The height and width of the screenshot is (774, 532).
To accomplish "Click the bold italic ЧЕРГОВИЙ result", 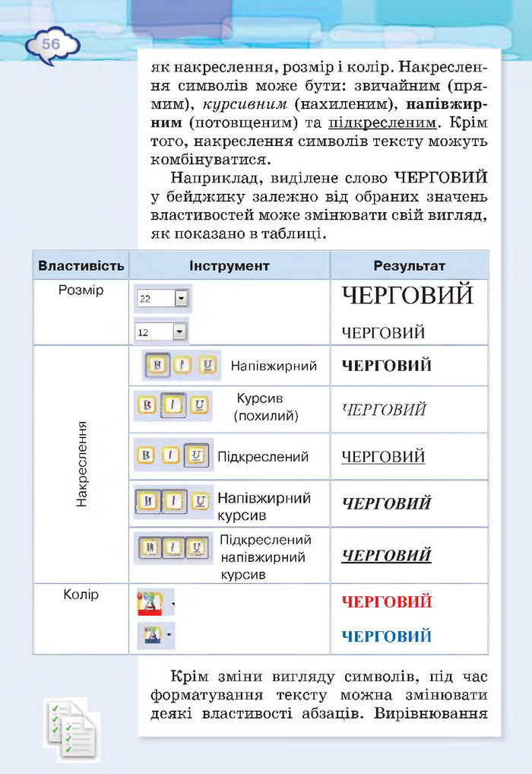I will [386, 503].
